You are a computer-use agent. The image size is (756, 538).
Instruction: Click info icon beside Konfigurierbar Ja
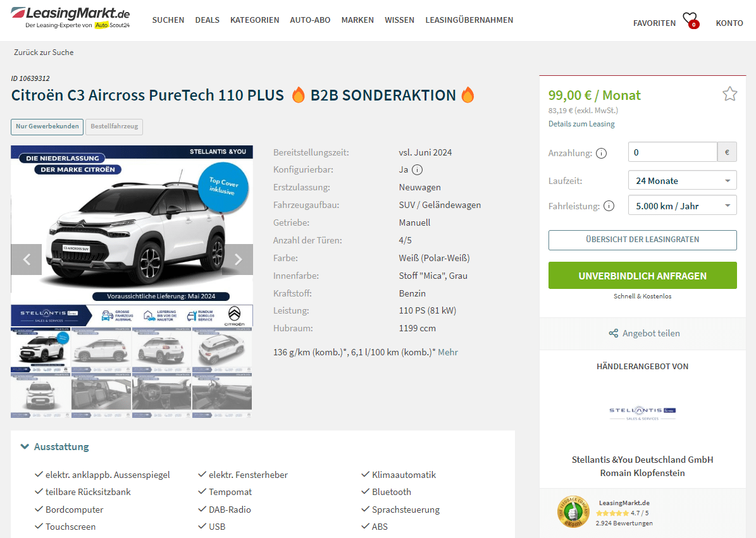(418, 169)
